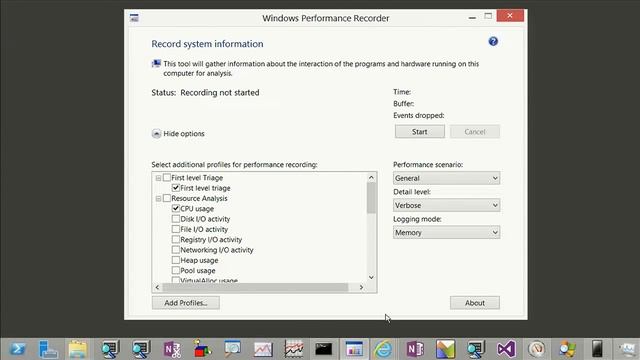Image resolution: width=640 pixels, height=360 pixels.
Task: Open PowerShell from the taskbar
Action: (x=18, y=349)
